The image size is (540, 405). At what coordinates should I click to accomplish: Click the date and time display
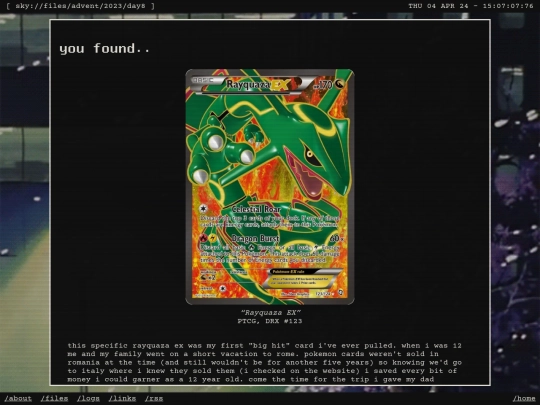pyautogui.click(x=471, y=6)
